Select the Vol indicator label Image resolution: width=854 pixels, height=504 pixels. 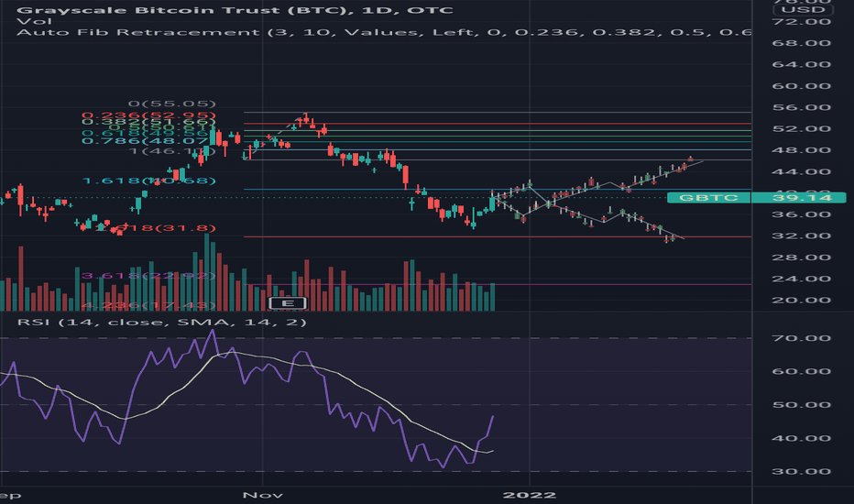(34, 21)
